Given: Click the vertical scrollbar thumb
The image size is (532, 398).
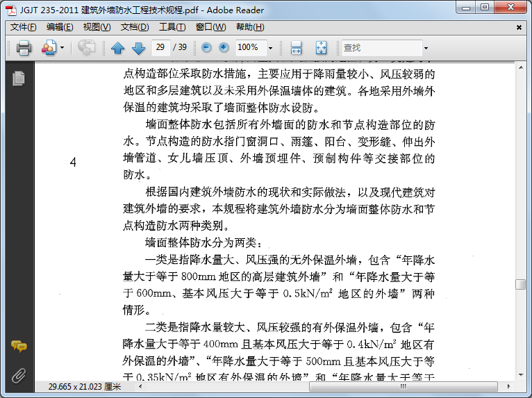Looking at the screenshot, I should (x=520, y=284).
